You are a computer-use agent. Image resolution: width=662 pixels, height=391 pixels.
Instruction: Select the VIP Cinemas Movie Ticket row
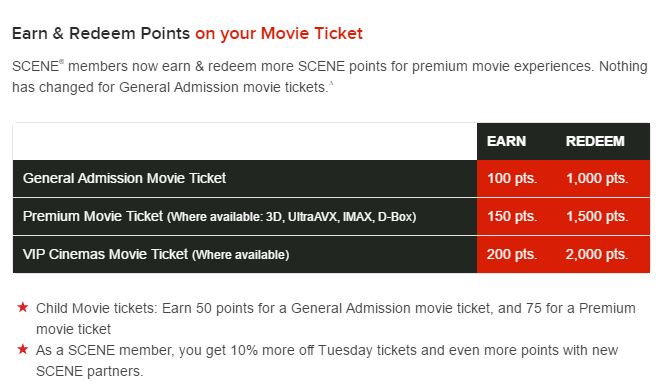tap(331, 254)
